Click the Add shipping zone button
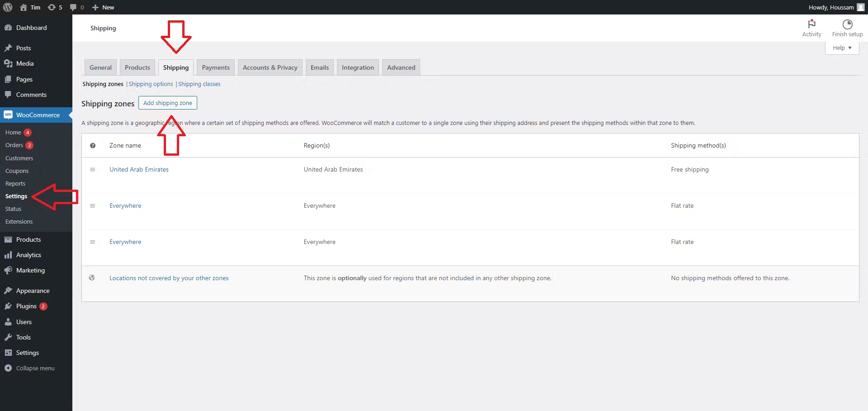 click(x=168, y=103)
